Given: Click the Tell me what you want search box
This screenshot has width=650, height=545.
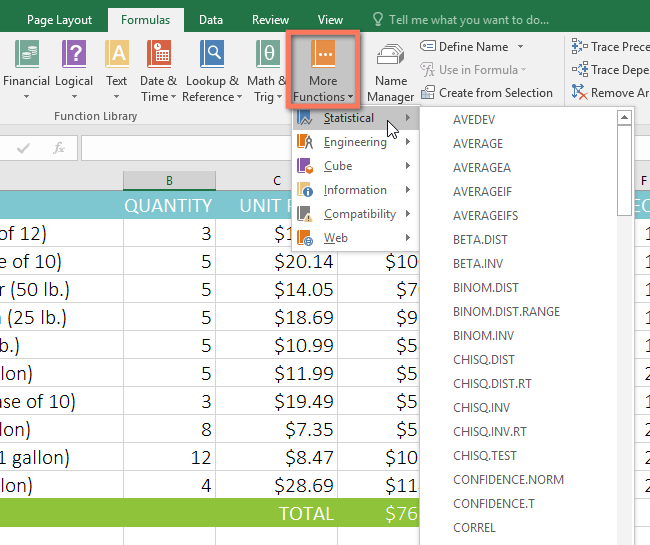Looking at the screenshot, I should point(468,19).
